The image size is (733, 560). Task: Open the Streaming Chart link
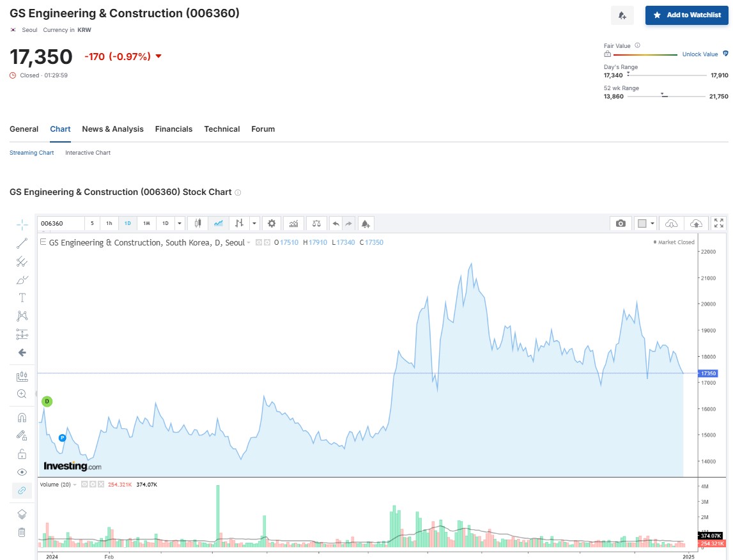click(x=32, y=153)
